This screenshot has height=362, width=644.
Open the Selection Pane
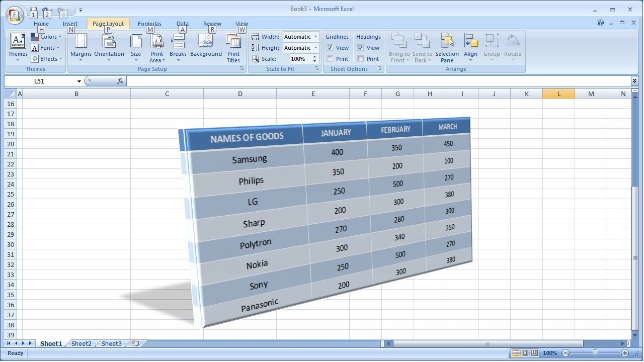click(447, 48)
